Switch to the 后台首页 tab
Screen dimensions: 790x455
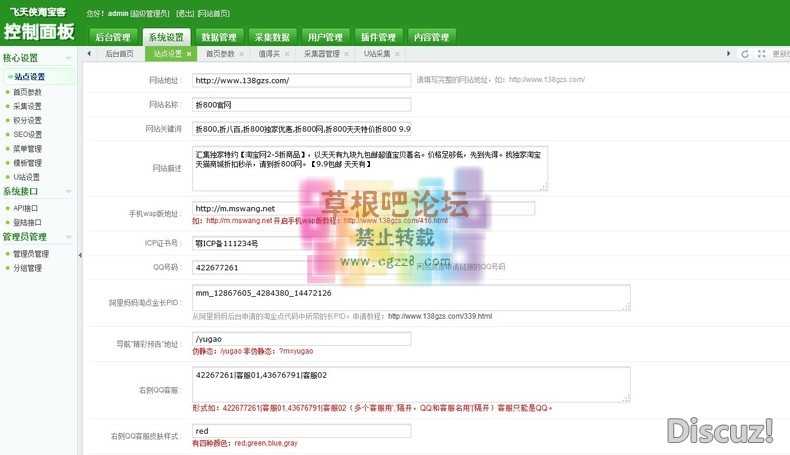pos(119,54)
